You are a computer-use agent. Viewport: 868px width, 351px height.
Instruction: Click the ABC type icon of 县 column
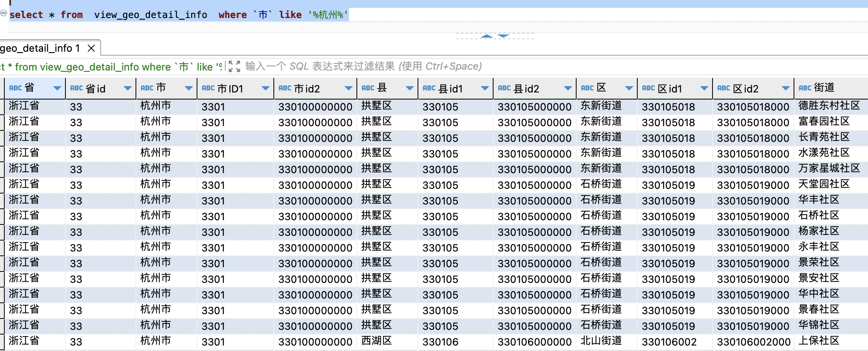[368, 88]
